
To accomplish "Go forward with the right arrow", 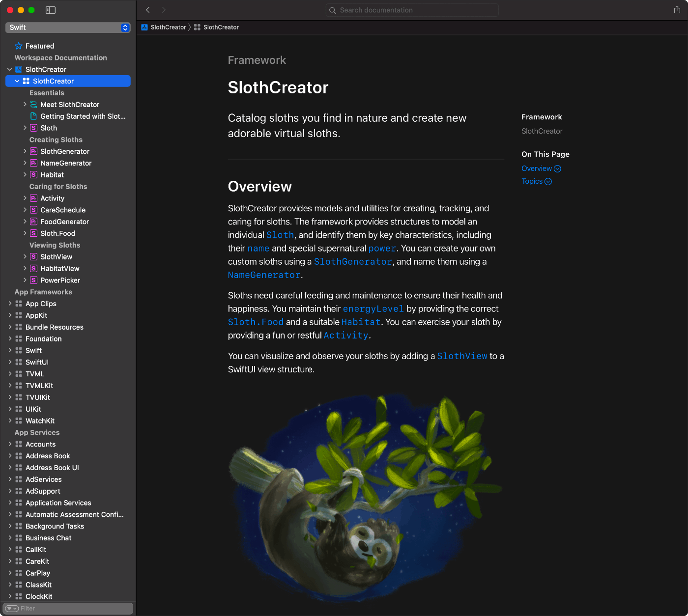I will click(x=164, y=10).
